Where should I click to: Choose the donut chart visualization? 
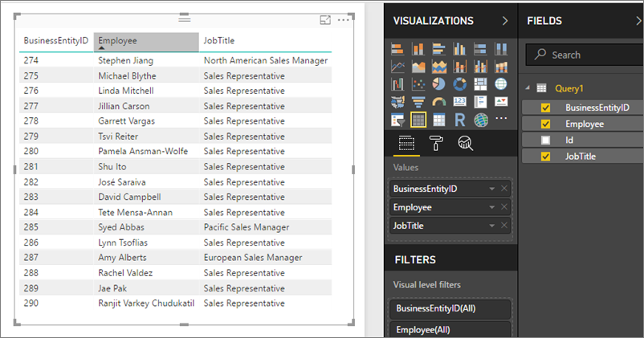click(460, 83)
